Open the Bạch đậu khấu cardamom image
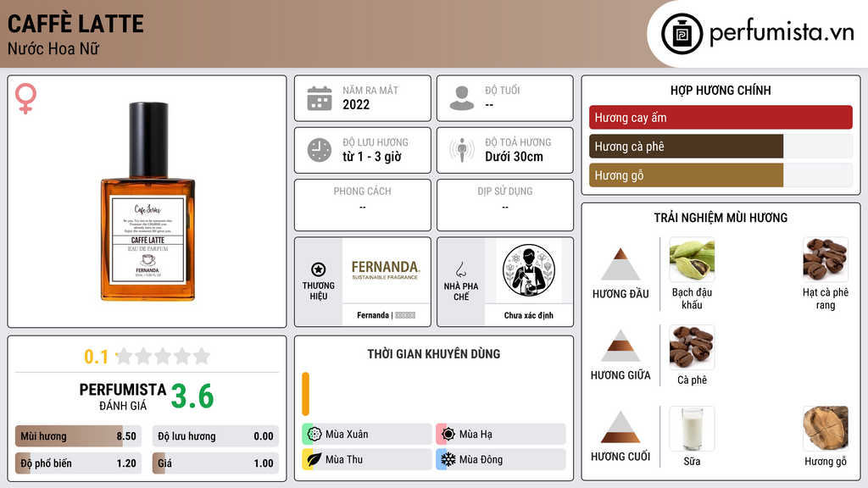Image resolution: width=868 pixels, height=488 pixels. point(692,260)
